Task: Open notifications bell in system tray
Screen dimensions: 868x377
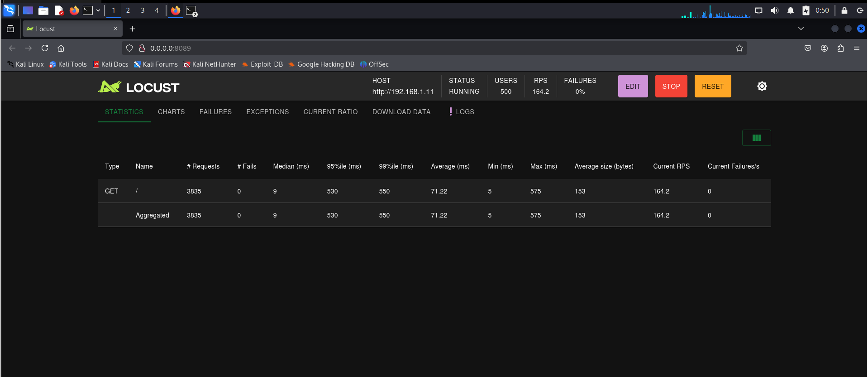Action: point(791,10)
